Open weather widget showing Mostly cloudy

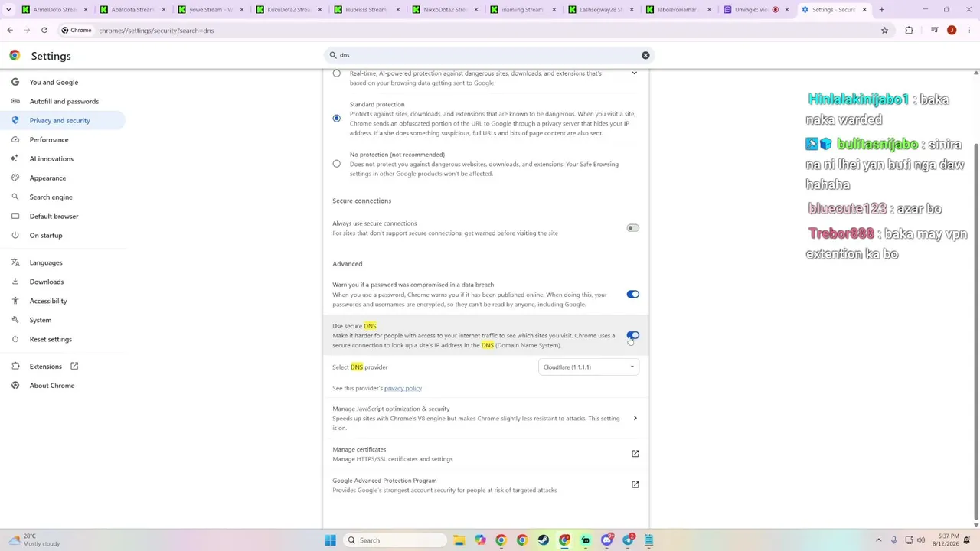pyautogui.click(x=34, y=540)
